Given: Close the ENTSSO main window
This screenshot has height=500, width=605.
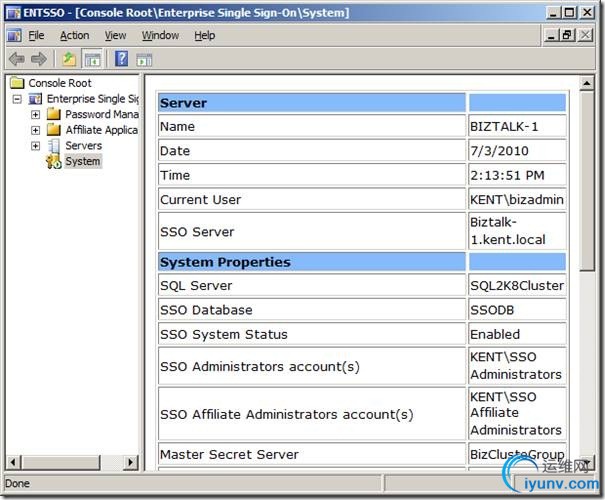Looking at the screenshot, I should pyautogui.click(x=588, y=13).
